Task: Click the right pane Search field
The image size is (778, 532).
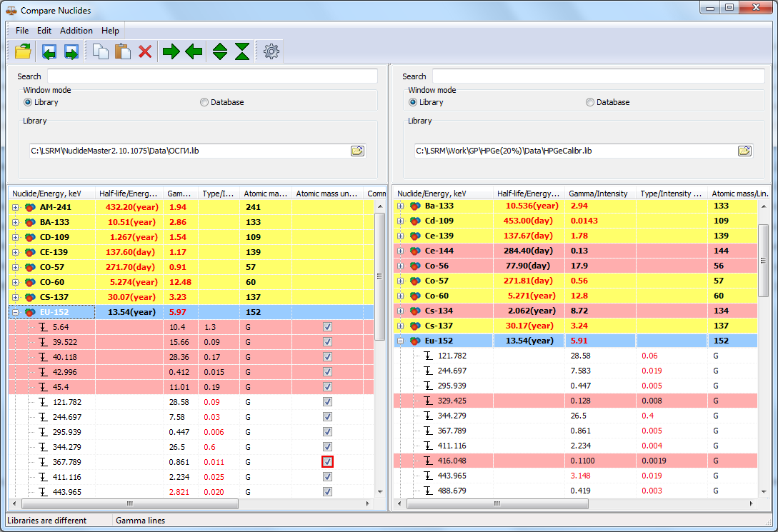Action: [x=597, y=76]
